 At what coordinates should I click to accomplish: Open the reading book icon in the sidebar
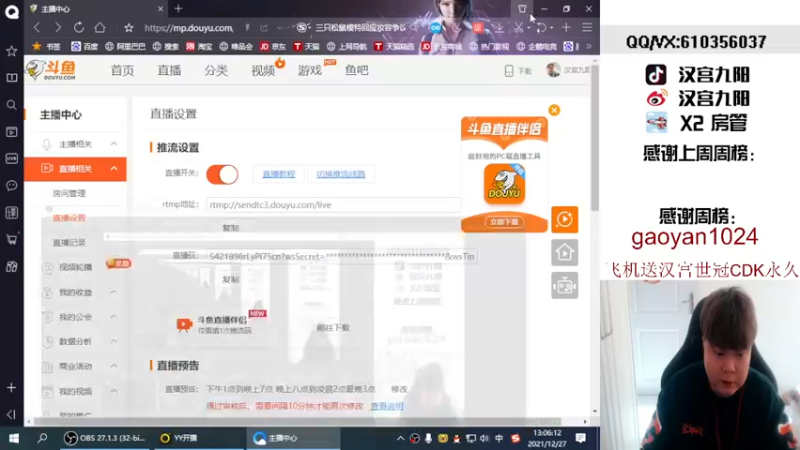click(11, 78)
